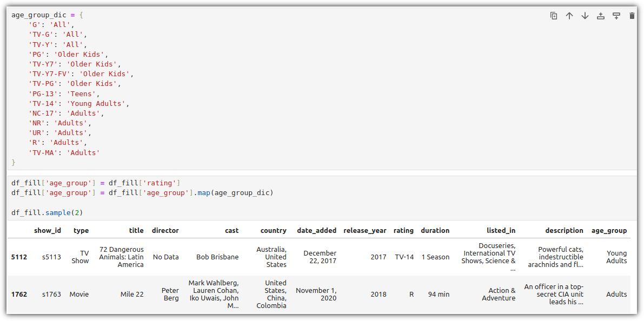This screenshot has height=321, width=644.
Task: Click the 's5113' show_id cell
Action: coord(52,257)
